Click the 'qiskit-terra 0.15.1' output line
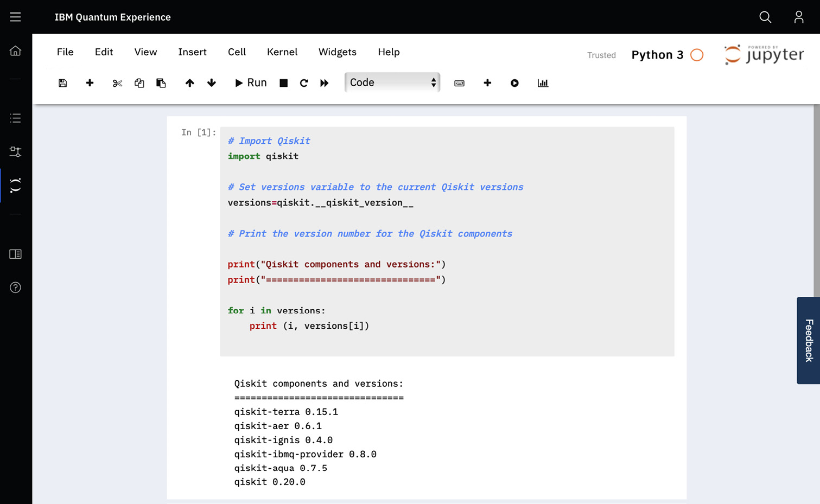The image size is (820, 504). click(x=286, y=412)
